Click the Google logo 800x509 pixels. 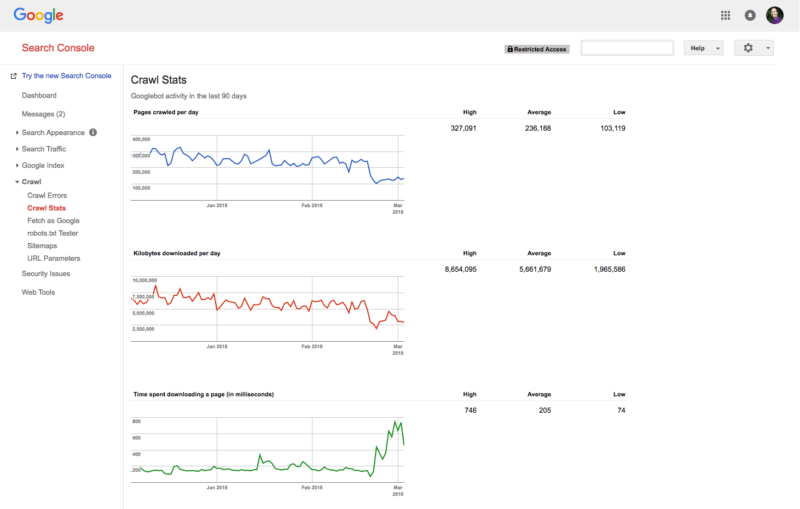[38, 15]
